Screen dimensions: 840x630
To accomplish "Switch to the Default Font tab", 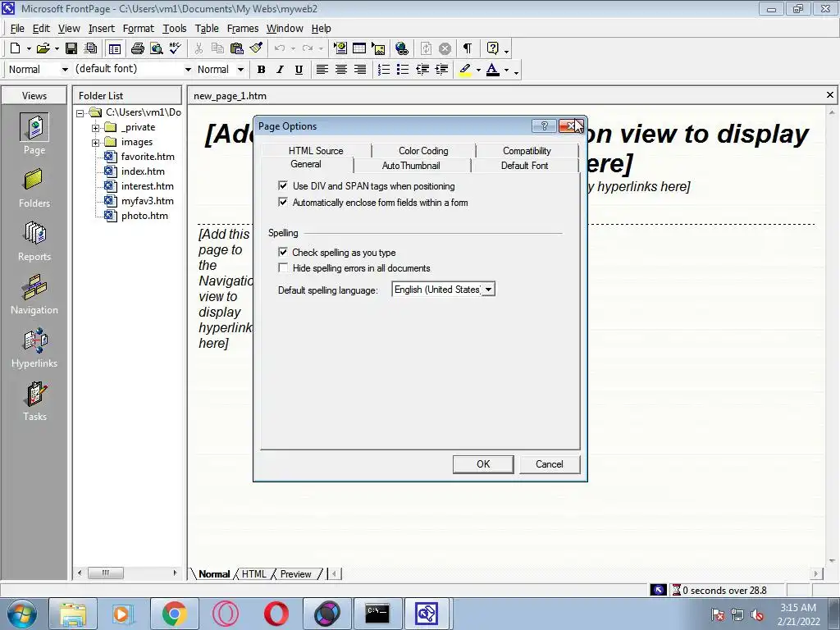I will tap(524, 166).
